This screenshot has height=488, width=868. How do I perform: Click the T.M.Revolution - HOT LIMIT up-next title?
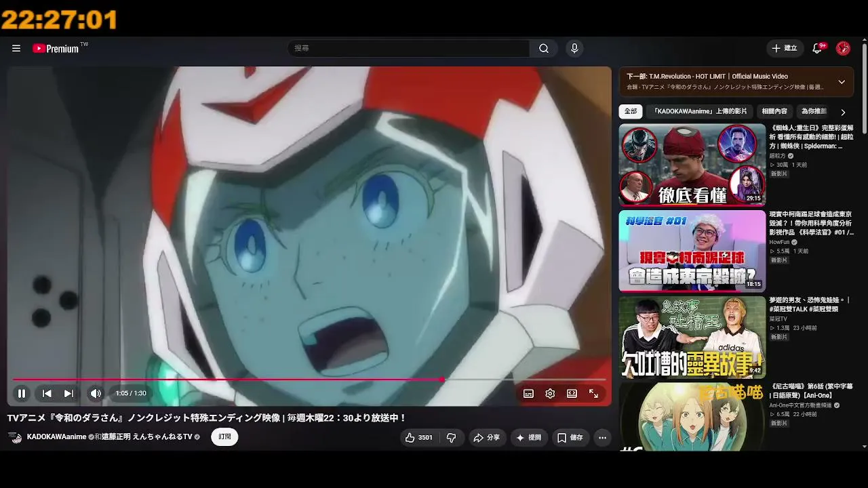(718, 77)
